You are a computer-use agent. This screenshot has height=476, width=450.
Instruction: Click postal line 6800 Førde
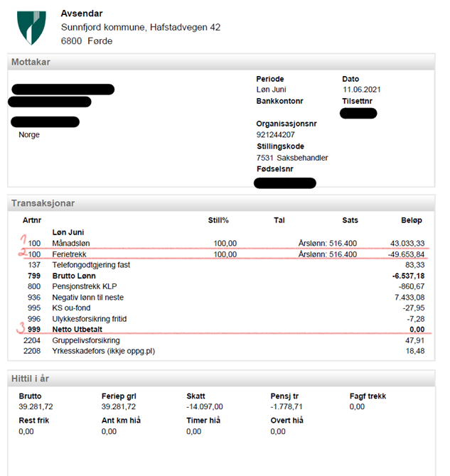click(87, 41)
